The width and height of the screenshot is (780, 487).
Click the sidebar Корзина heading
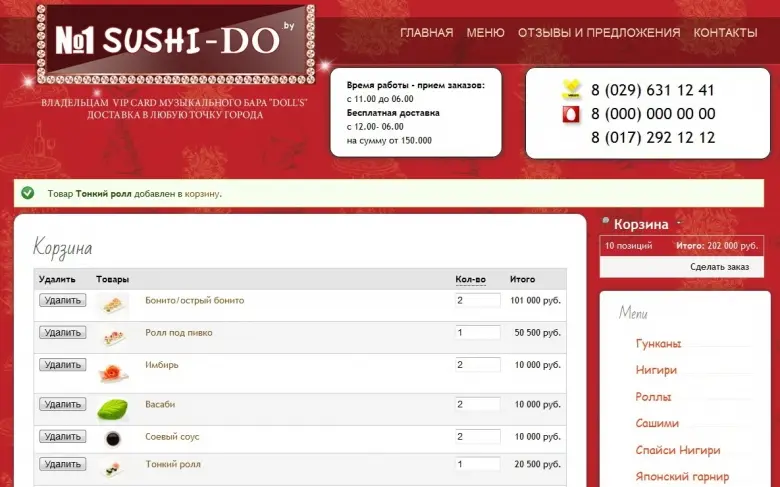click(641, 224)
